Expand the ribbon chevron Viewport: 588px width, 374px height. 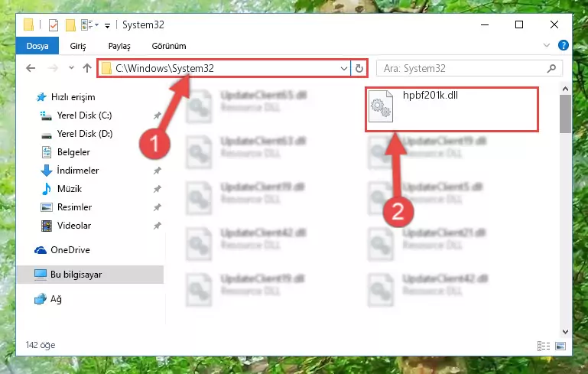click(547, 45)
